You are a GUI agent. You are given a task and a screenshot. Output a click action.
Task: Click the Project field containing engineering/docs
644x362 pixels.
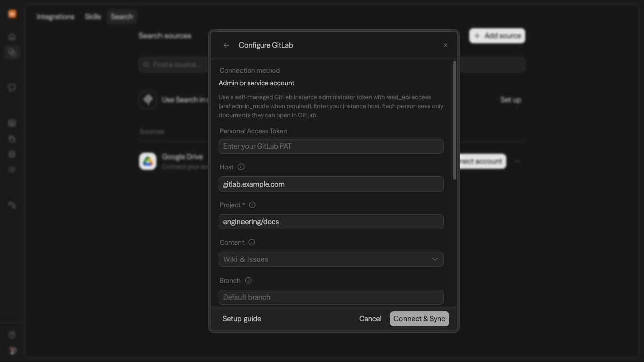click(331, 222)
